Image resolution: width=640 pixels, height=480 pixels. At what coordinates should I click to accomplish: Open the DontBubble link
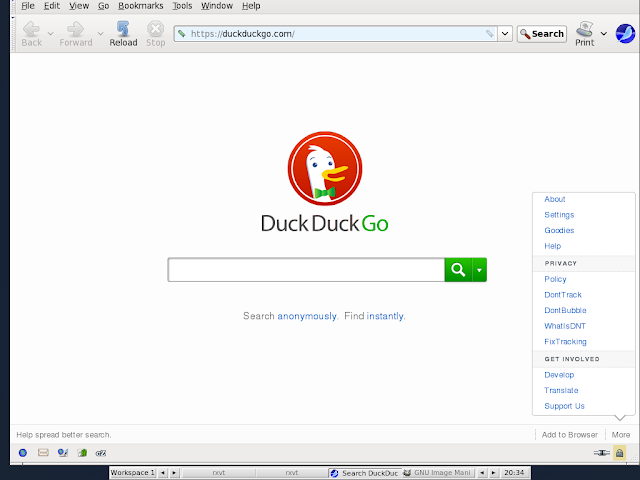point(565,310)
